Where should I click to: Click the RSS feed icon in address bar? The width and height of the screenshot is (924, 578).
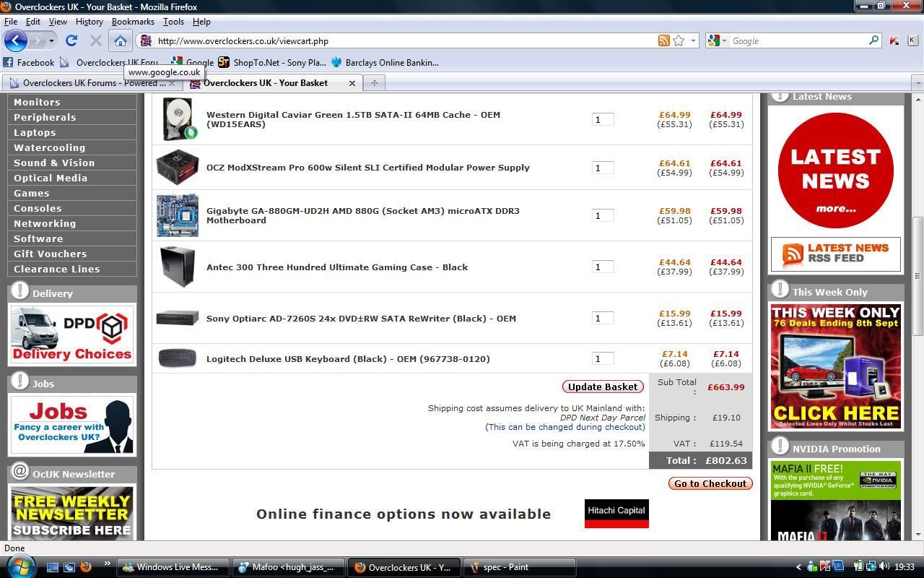click(663, 41)
